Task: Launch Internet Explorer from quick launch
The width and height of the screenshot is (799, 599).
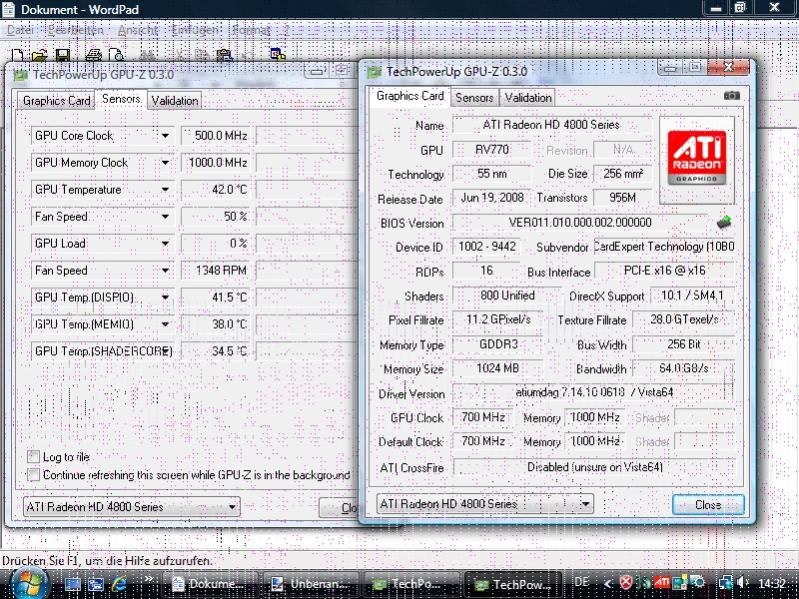Action: pyautogui.click(x=119, y=584)
